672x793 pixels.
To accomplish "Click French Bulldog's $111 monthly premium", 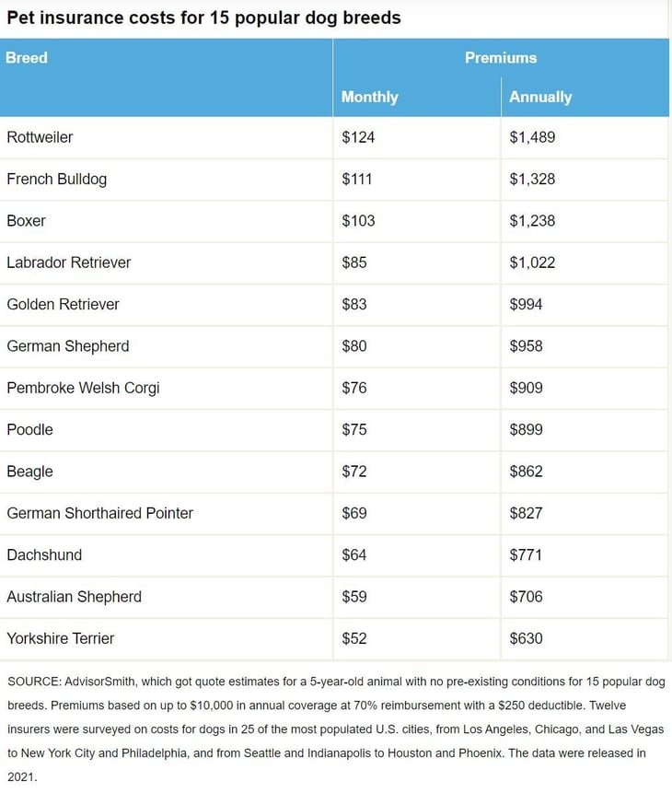I will point(356,179).
